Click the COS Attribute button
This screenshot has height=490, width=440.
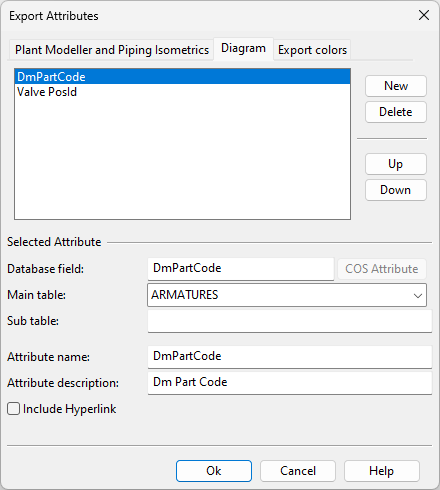click(x=382, y=269)
